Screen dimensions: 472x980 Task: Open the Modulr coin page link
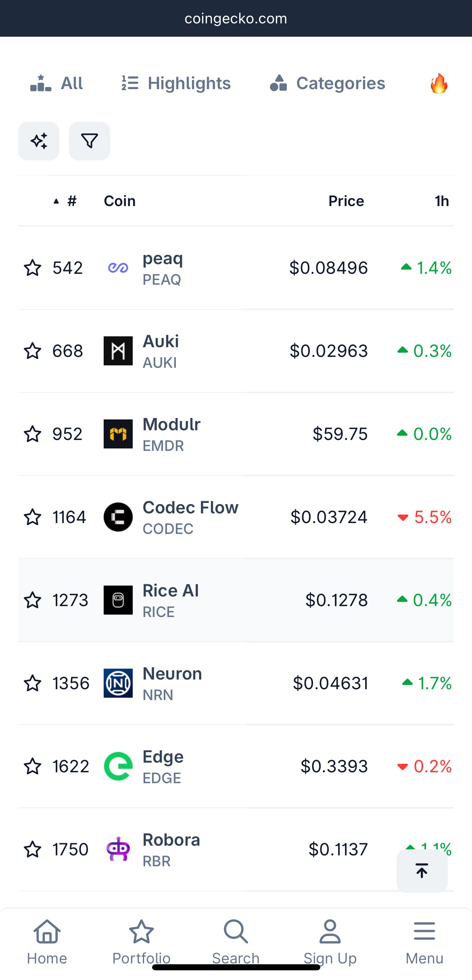[x=171, y=425]
